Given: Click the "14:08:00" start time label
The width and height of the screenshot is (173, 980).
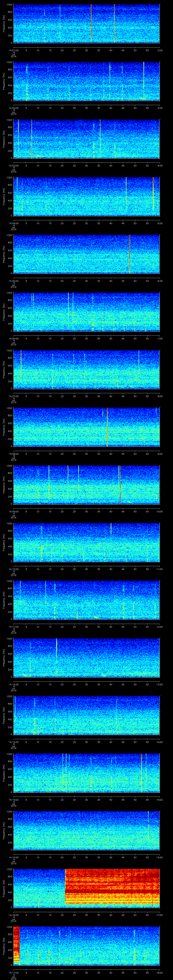Looking at the screenshot, I should [x=13, y=454].
